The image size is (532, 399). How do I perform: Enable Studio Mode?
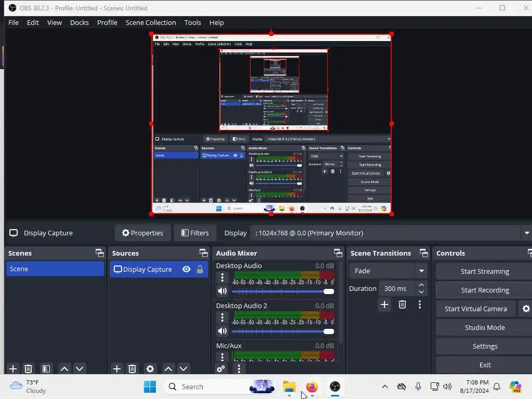coord(484,327)
